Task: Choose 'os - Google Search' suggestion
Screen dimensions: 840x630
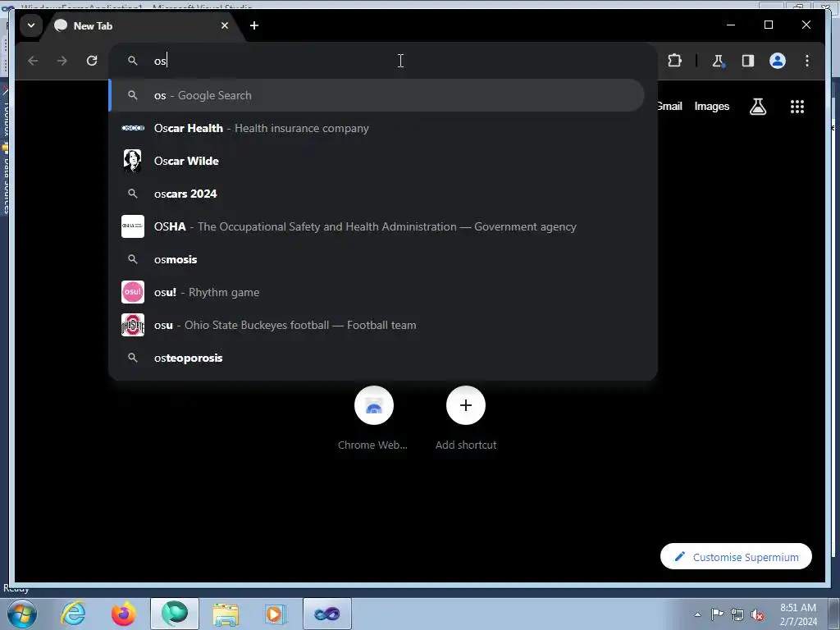Action: tap(377, 95)
